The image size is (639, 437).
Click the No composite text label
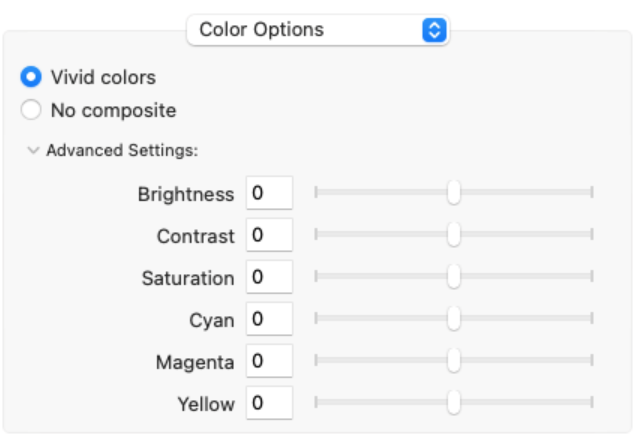pyautogui.click(x=113, y=110)
